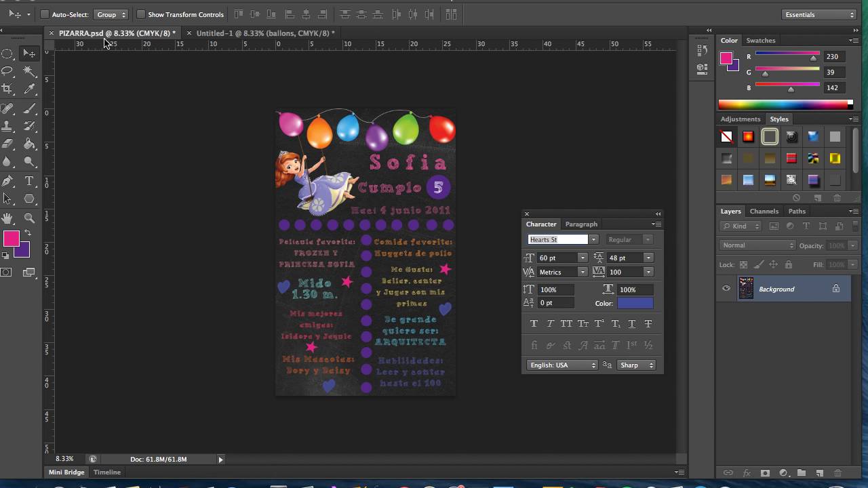Select the Hand tool

coord(7,218)
